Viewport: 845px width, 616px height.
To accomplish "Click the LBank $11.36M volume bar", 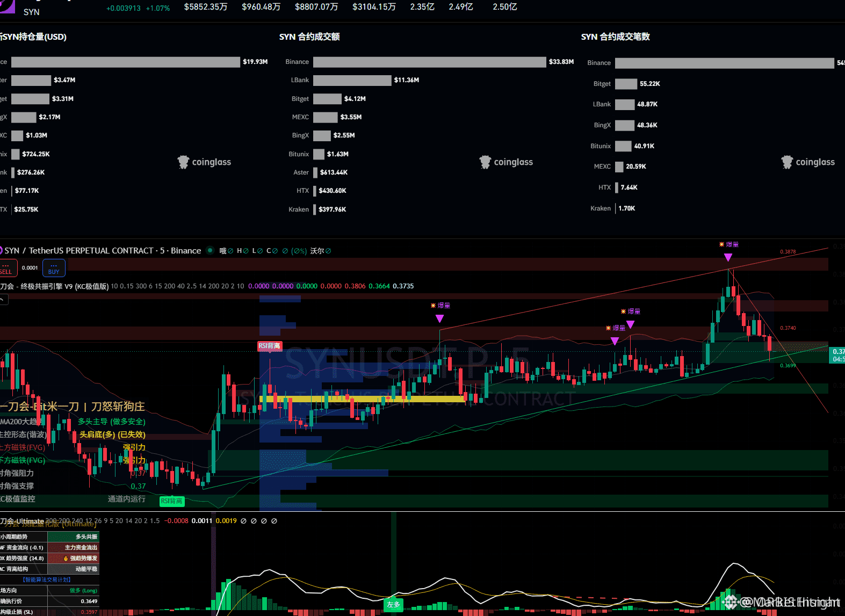I will tap(352, 81).
